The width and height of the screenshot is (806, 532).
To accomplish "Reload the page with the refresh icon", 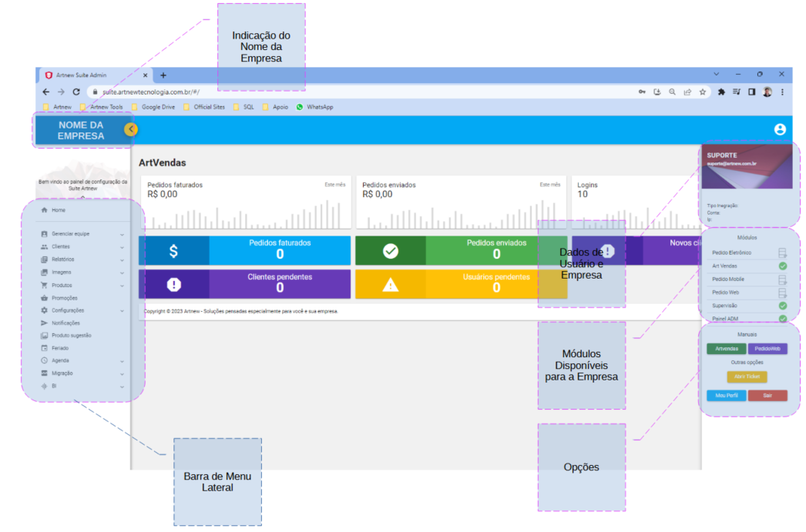I will click(76, 92).
